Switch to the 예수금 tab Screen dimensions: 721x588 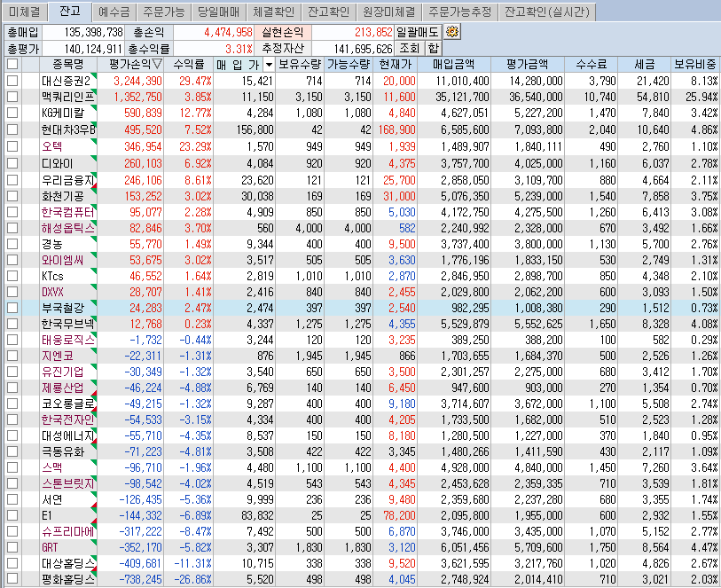pyautogui.click(x=114, y=12)
